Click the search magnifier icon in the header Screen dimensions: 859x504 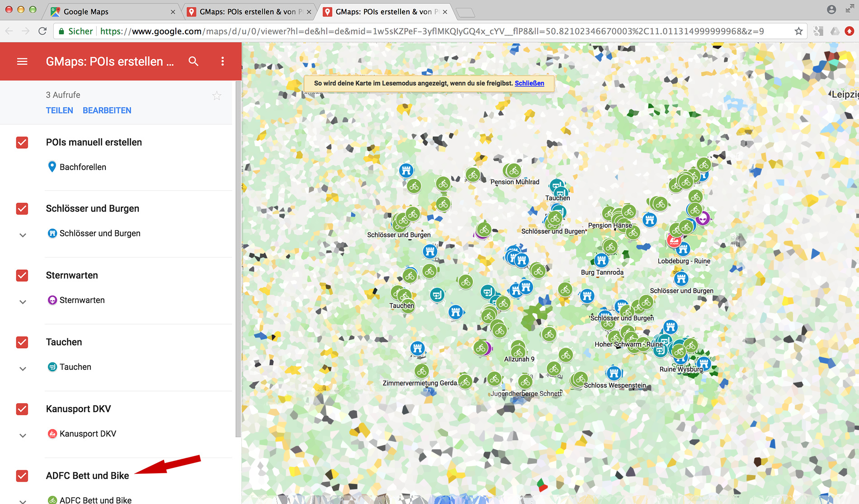click(x=194, y=61)
